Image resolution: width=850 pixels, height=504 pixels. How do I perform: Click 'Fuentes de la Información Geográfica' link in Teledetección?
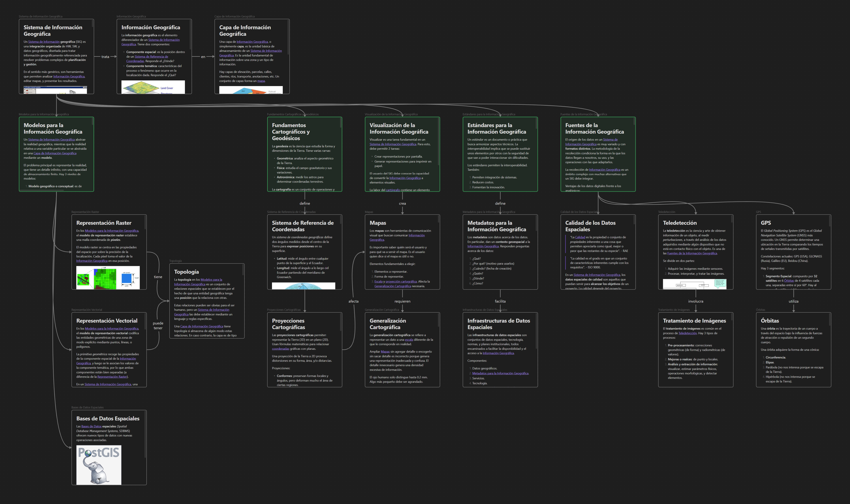coord(692,253)
